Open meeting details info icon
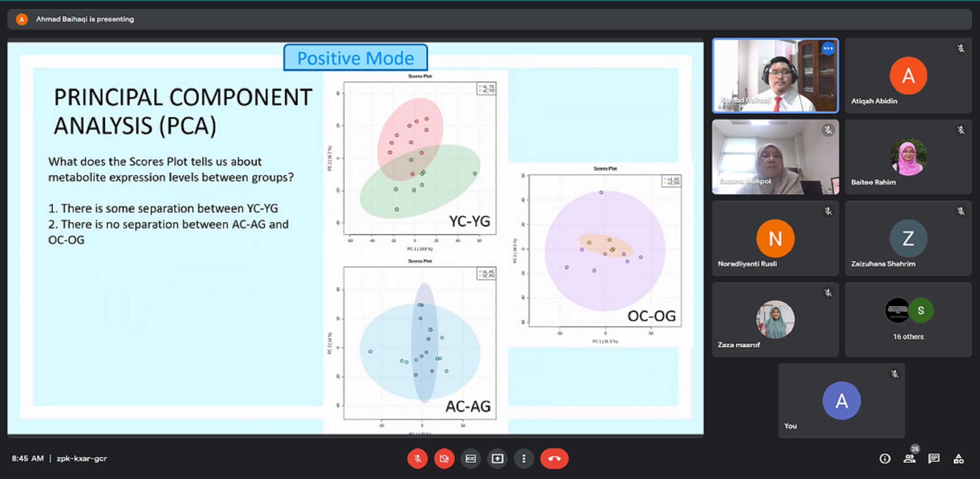Image resolution: width=980 pixels, height=479 pixels. (885, 459)
